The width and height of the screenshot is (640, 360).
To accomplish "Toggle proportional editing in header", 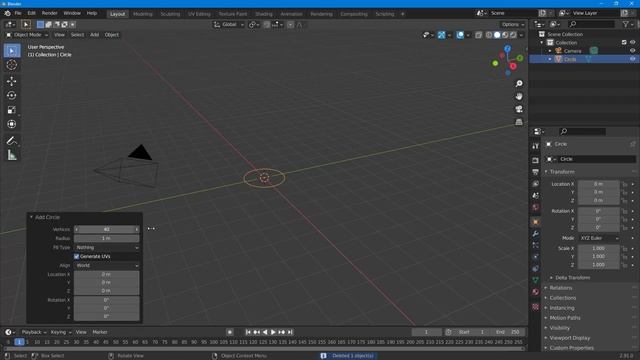I will pos(290,24).
